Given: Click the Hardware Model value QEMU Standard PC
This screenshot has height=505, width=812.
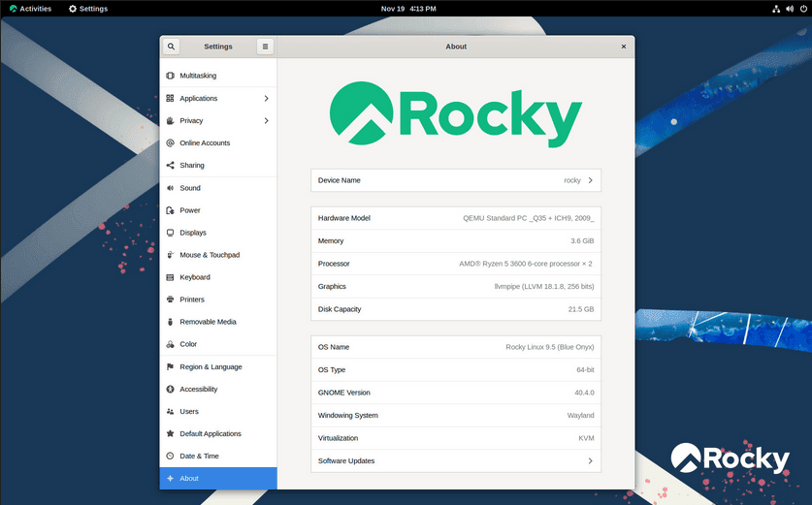Looking at the screenshot, I should coord(528,218).
